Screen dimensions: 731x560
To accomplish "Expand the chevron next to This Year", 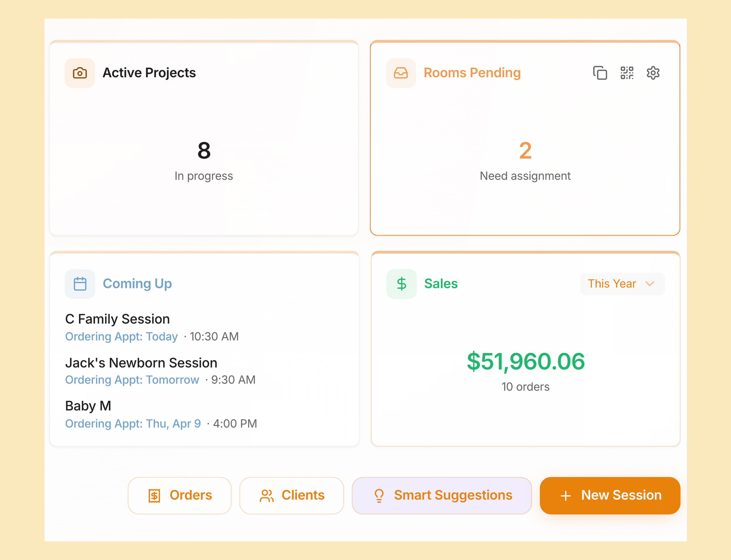I will (x=650, y=284).
